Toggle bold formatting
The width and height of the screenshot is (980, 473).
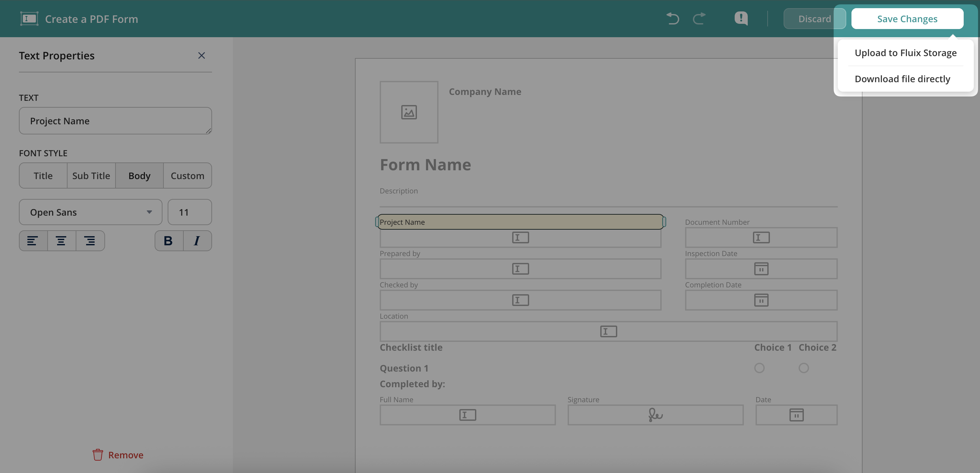tap(168, 241)
